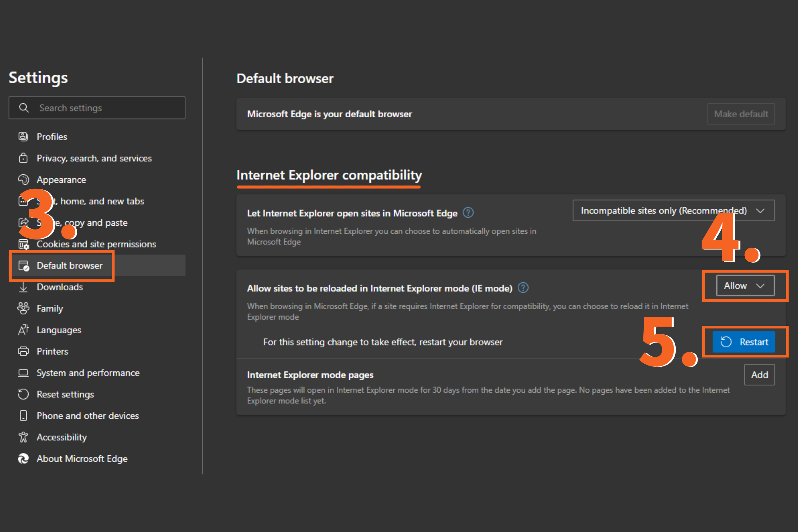Click the Microsoft Edge logo icon
Viewport: 798px width, 532px height.
(x=23, y=458)
